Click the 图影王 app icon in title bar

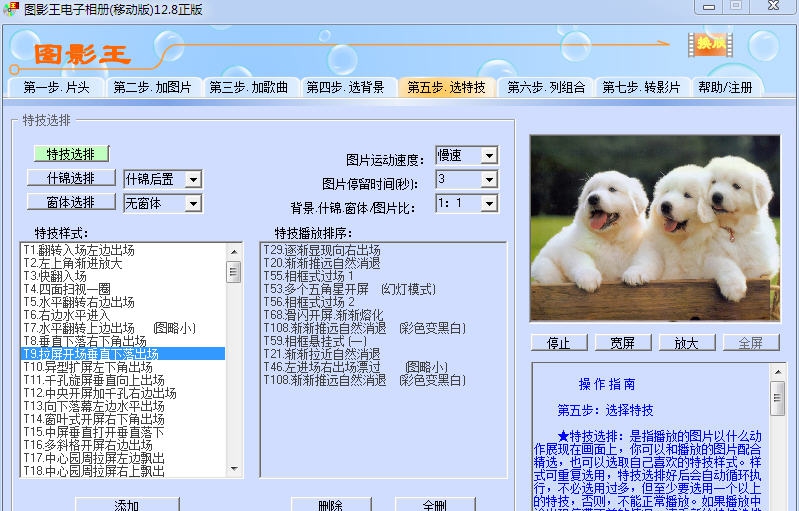tap(11, 9)
